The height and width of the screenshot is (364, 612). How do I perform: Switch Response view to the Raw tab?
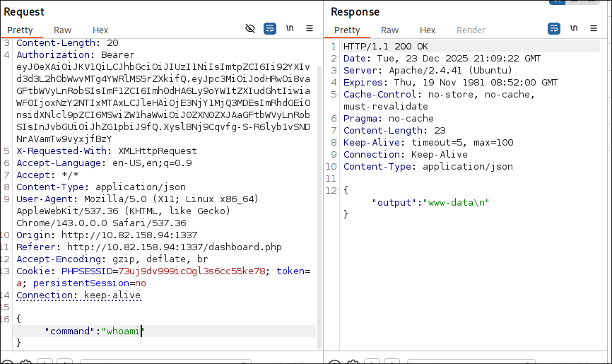(389, 30)
